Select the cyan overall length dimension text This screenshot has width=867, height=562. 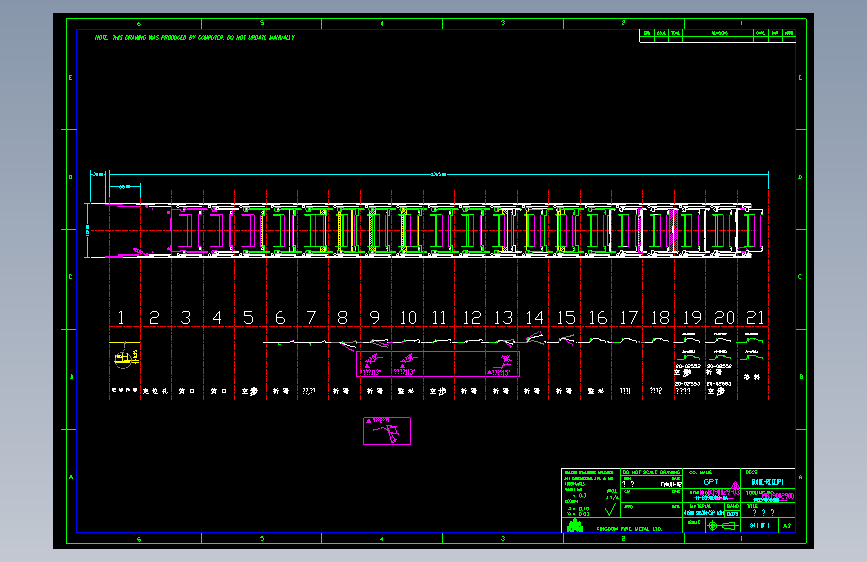[438, 174]
